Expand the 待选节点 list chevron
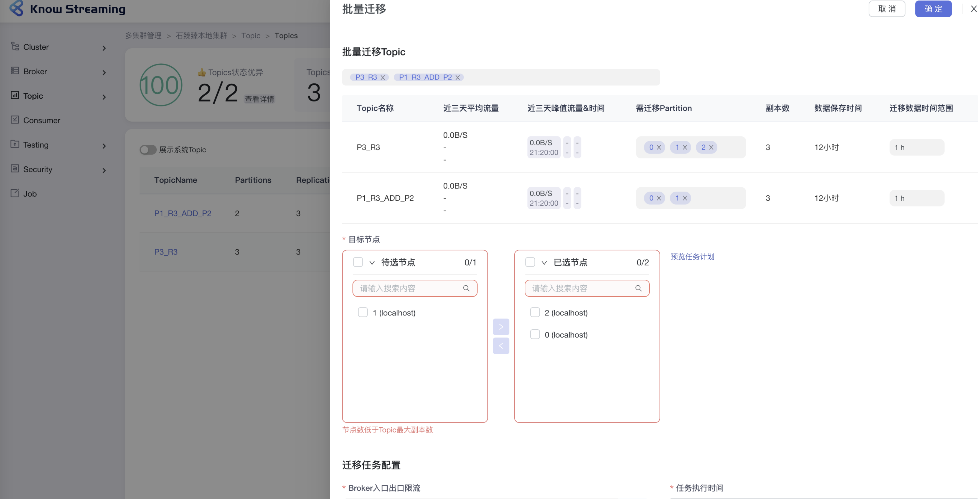 372,262
